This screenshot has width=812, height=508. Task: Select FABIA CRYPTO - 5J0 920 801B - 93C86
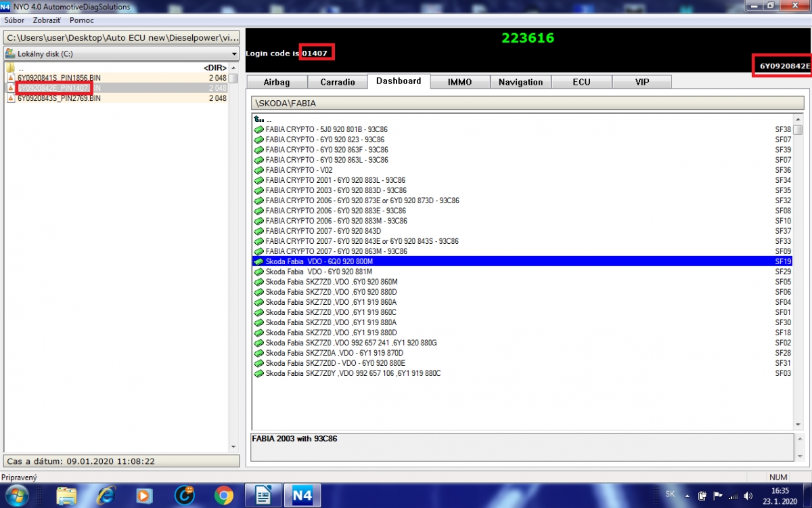(522, 129)
